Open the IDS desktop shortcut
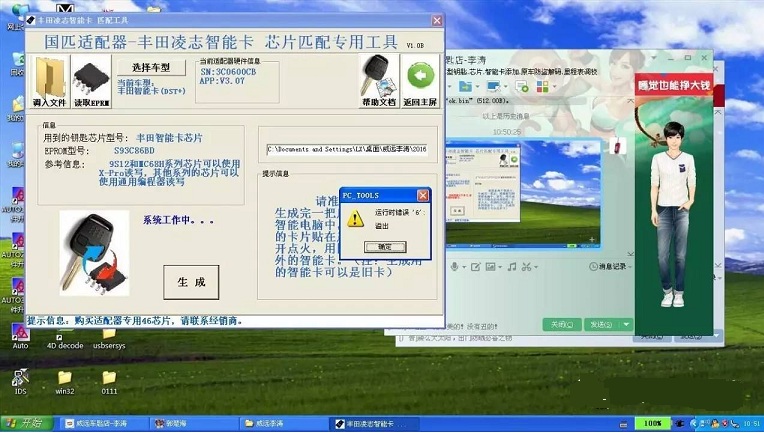 (x=20, y=382)
